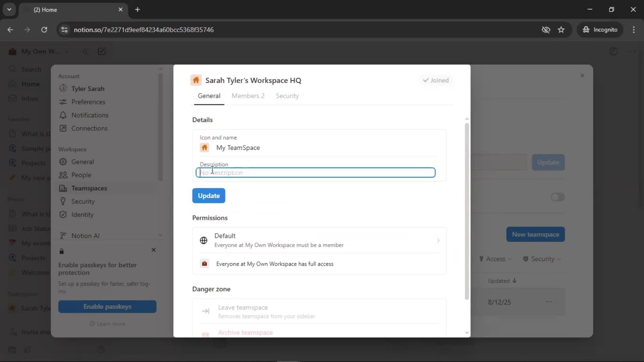Viewport: 644px width, 362px height.
Task: Click the Notifications bell icon
Action: pos(63,115)
